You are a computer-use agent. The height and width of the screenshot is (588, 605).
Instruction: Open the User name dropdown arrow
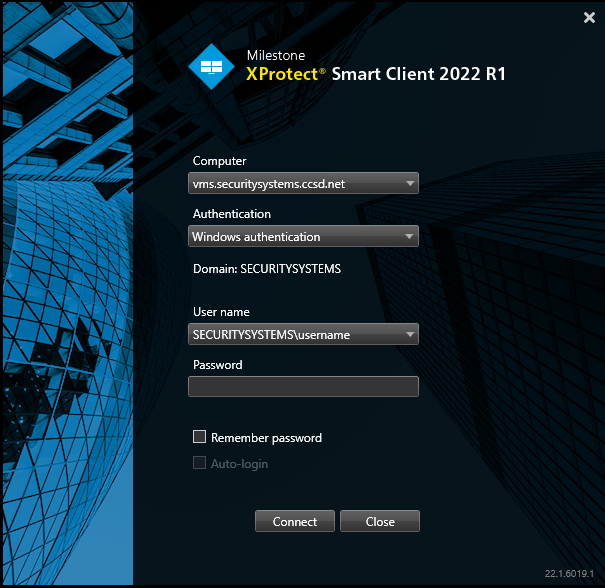[x=410, y=334]
